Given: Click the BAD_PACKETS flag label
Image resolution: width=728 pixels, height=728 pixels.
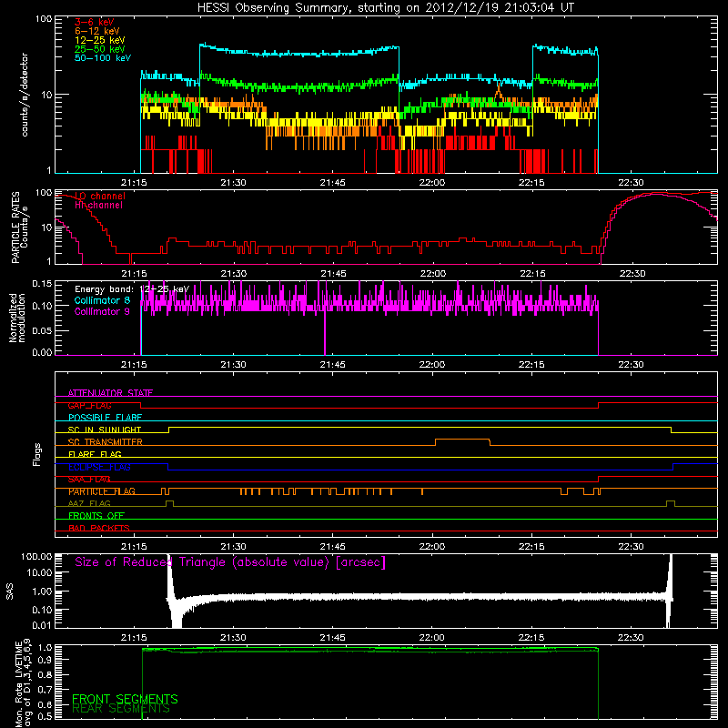Looking at the screenshot, I should click(99, 528).
